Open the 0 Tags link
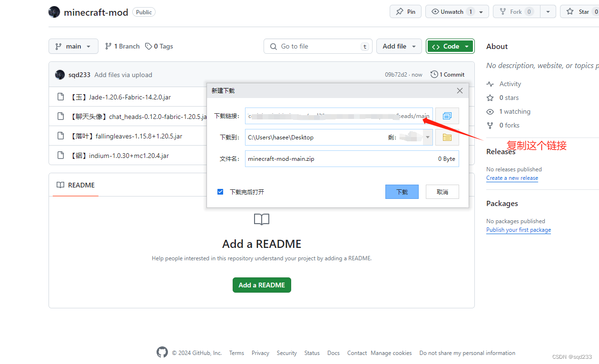The height and width of the screenshot is (364, 599). [159, 46]
